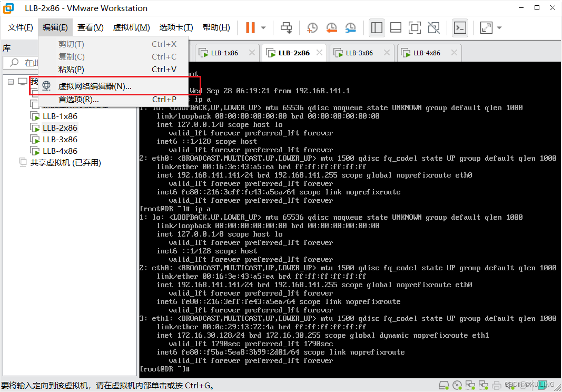Toggle the thumbnail bar view icon

(x=396, y=27)
